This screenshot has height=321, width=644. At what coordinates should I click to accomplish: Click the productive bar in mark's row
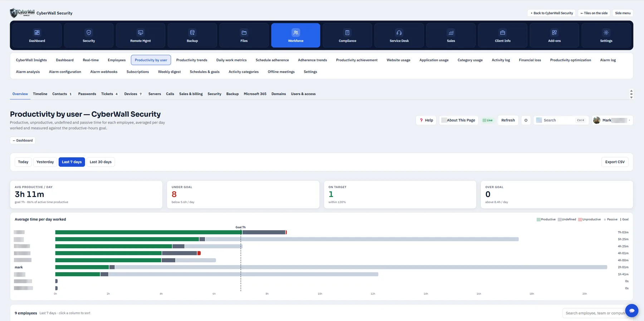point(82,267)
